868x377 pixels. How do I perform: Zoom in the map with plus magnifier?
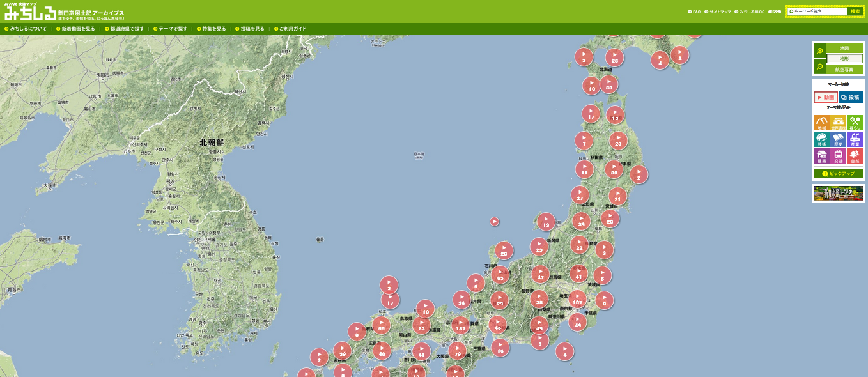[819, 51]
